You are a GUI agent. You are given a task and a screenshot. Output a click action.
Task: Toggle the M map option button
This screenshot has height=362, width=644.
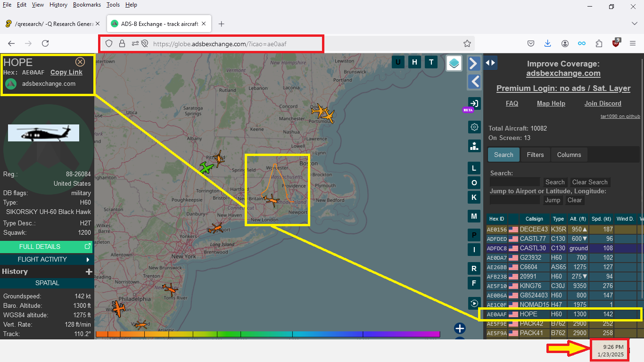tap(474, 216)
